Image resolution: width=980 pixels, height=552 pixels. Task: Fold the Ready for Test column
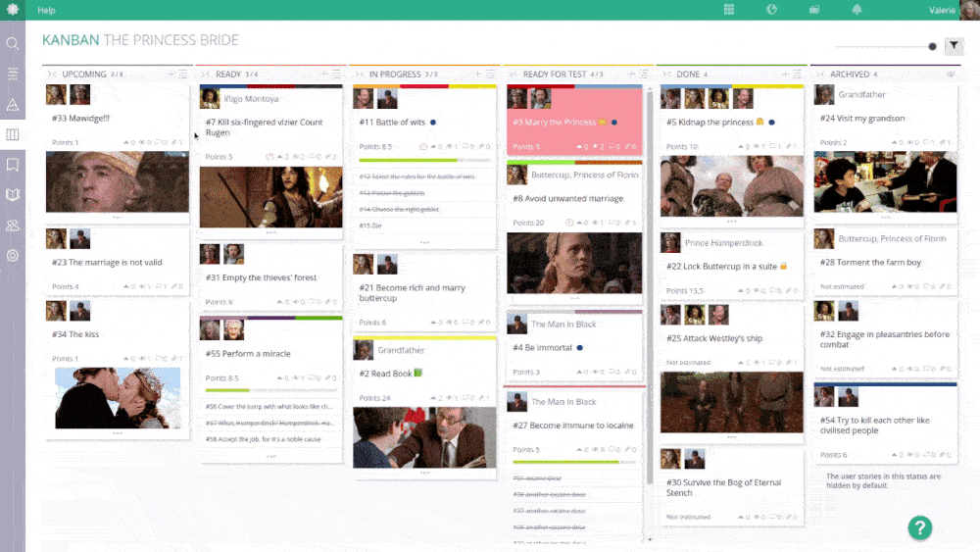[514, 74]
